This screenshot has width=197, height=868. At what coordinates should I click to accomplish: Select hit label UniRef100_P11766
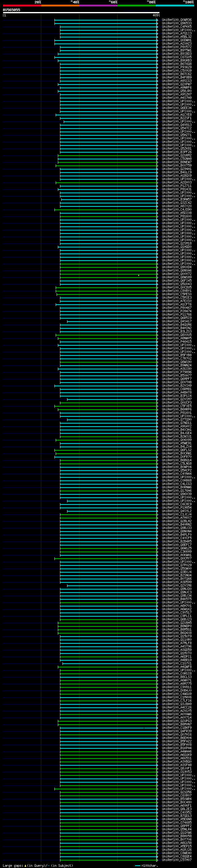177,314
